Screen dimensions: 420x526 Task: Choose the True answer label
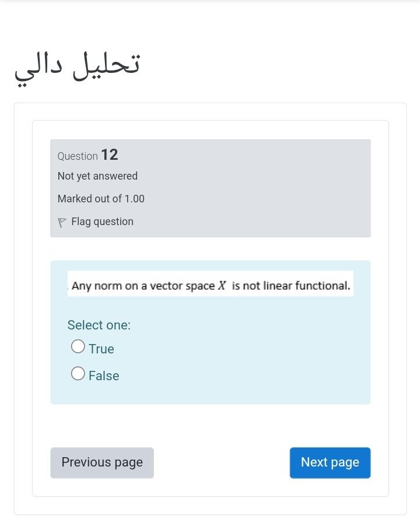click(x=101, y=349)
